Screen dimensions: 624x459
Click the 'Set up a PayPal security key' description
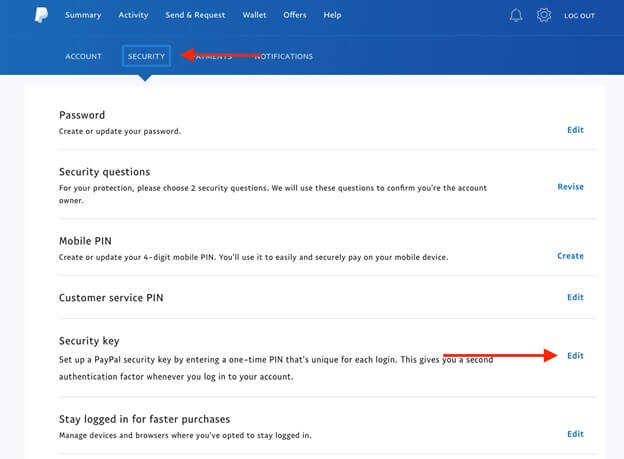(276, 368)
